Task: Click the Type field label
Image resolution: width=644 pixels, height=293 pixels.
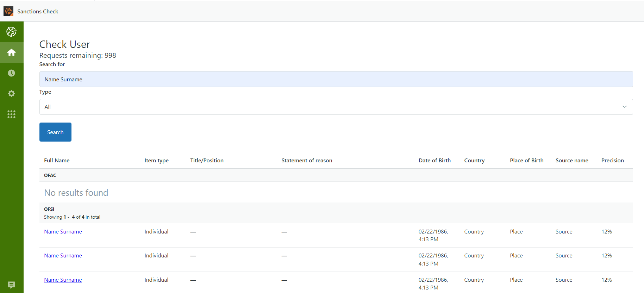Action: (x=45, y=92)
